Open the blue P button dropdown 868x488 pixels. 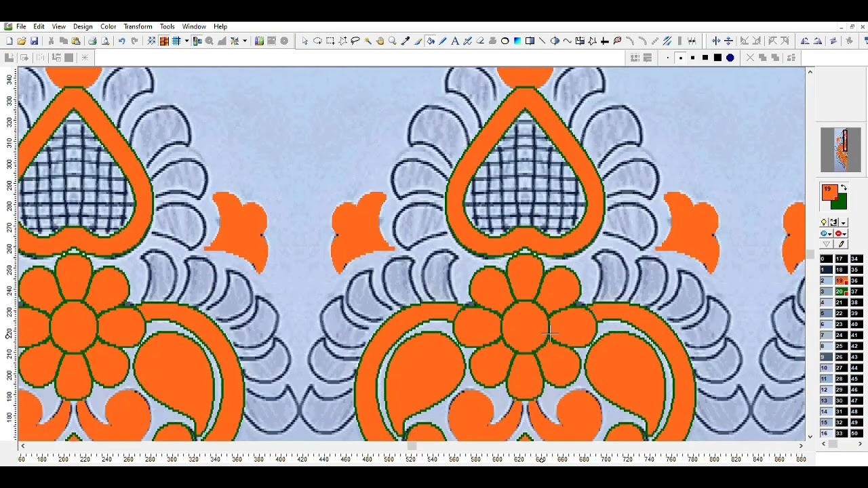[826, 233]
